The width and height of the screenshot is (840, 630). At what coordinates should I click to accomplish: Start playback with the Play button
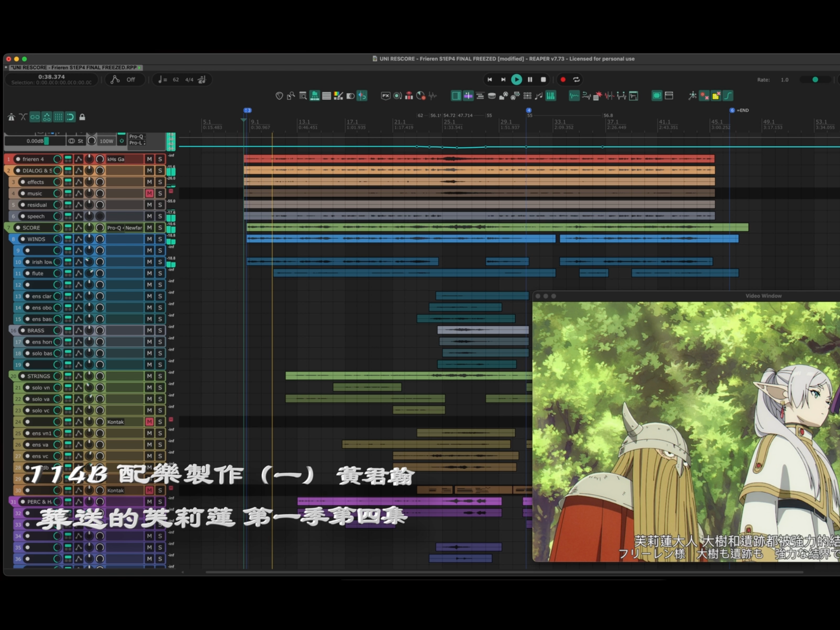[x=516, y=80]
